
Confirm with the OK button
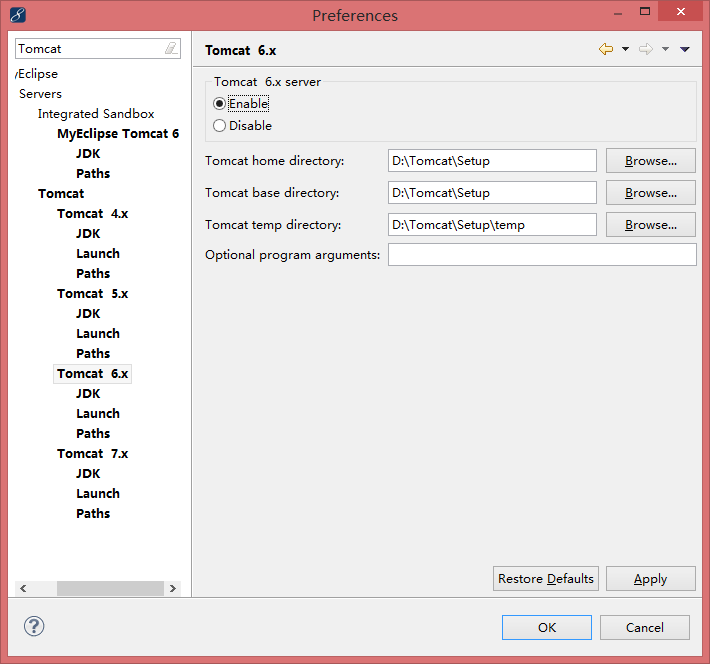[x=547, y=627]
